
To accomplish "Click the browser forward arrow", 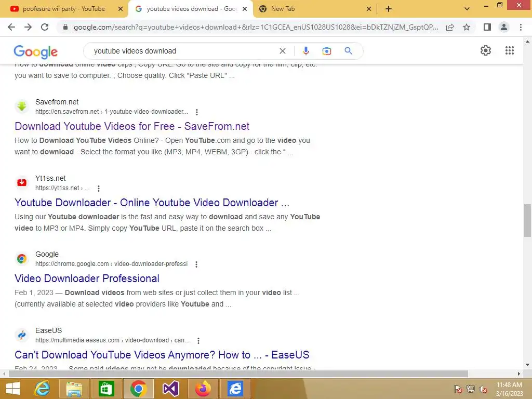I will 28,27.
